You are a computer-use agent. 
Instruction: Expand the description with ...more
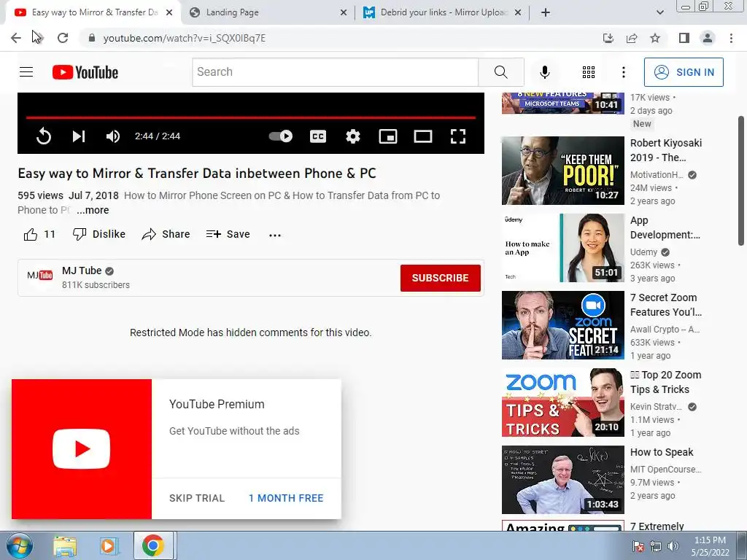point(93,210)
